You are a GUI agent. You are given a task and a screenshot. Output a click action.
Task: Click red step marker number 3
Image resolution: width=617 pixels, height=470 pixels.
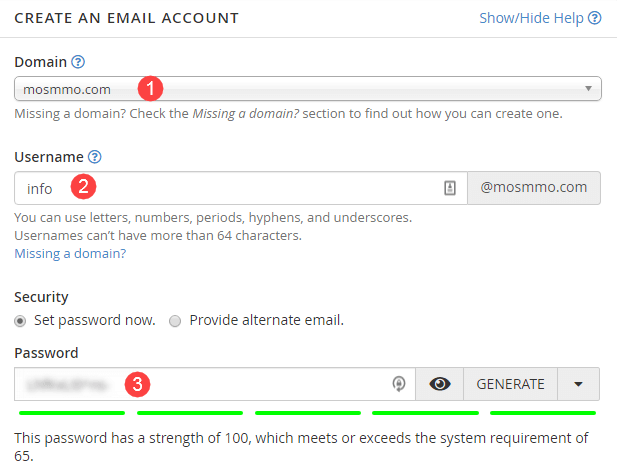point(137,384)
